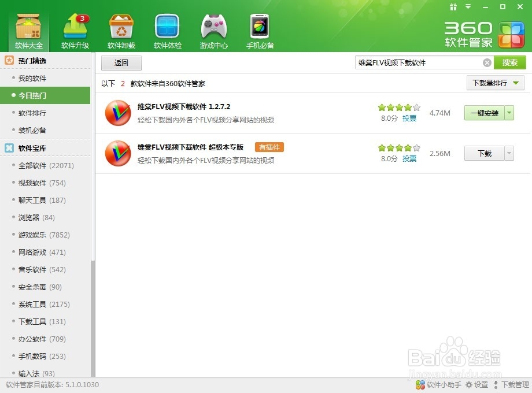Image resolution: width=532 pixels, height=393 pixels.
Task: Open the 软件卸载 uninstall section
Action: coord(121,31)
